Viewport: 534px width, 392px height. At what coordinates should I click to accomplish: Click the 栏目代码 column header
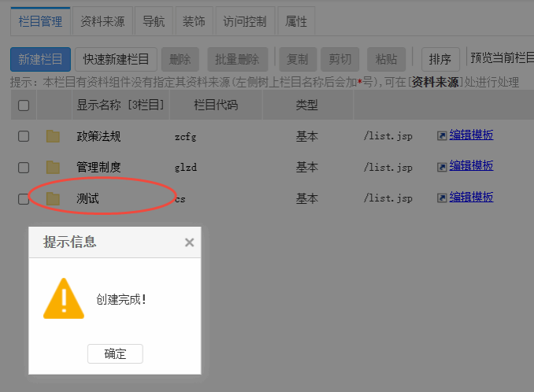(215, 105)
